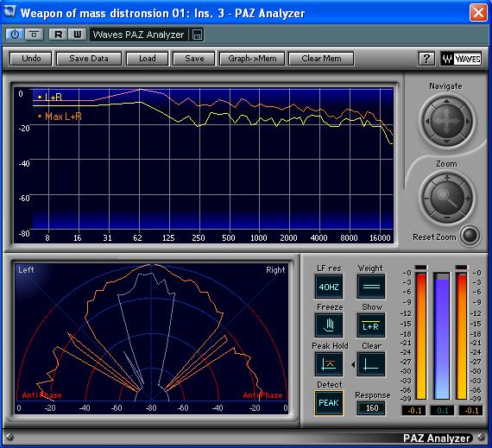Toggle the plugin power bypass button
Viewport: 492px width, 448px height.
[15, 35]
